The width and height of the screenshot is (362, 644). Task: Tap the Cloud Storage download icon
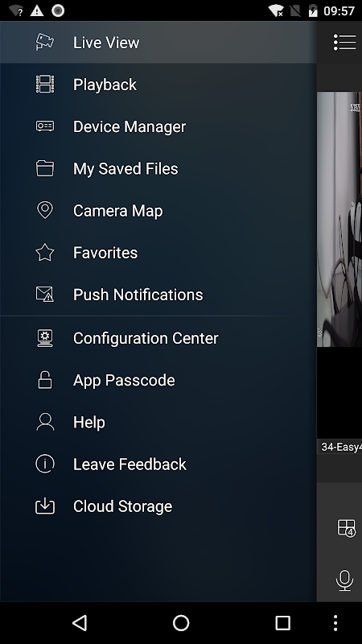45,506
